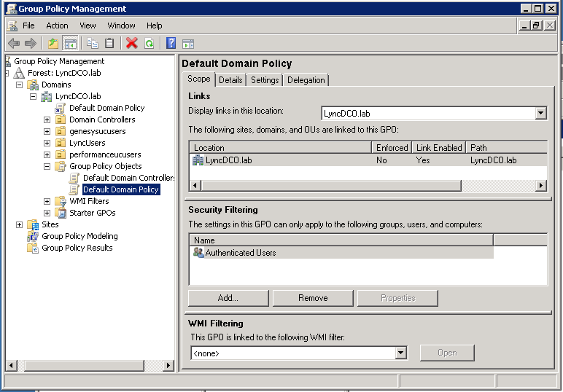Open the WMI filter dropdown
Screen dimensions: 563x392
(x=400, y=353)
